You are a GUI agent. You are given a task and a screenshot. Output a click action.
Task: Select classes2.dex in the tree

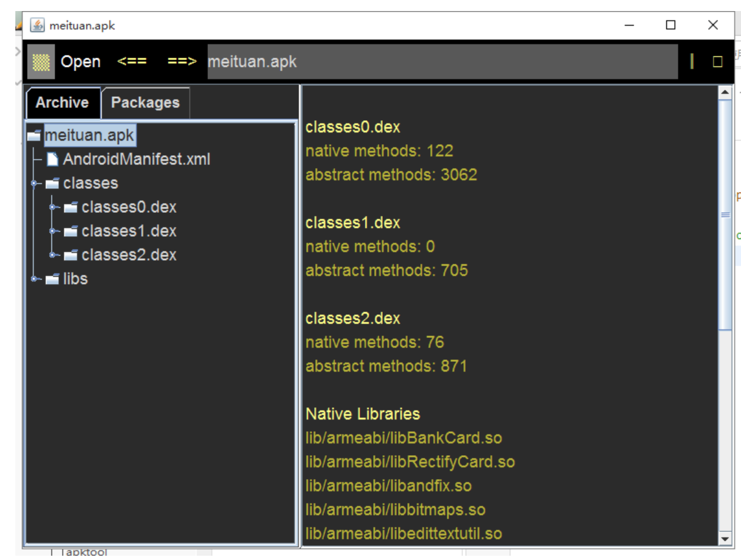coord(129,255)
